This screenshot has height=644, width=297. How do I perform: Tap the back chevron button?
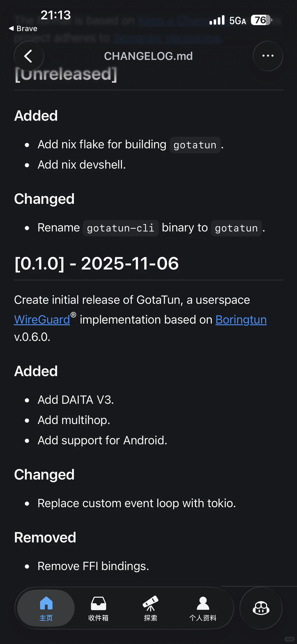(29, 56)
